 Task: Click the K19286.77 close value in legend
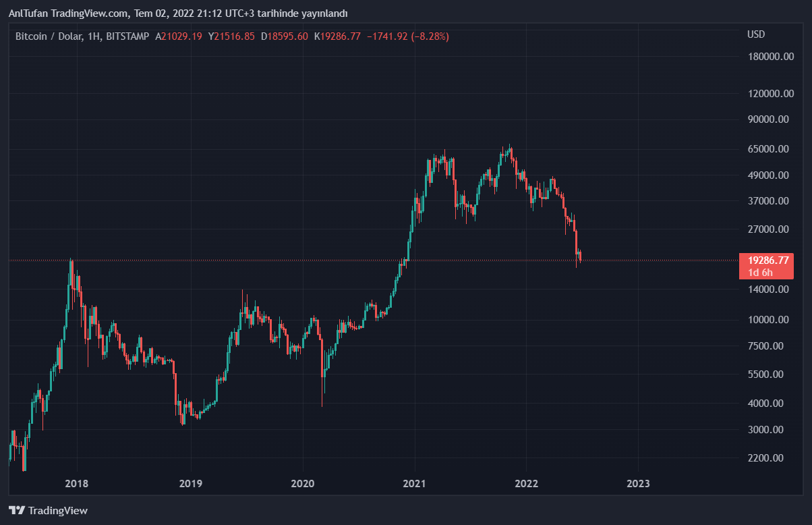[x=337, y=36]
